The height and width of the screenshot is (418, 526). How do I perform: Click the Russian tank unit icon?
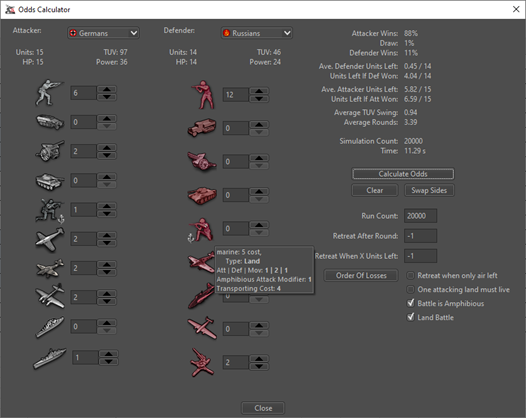[x=202, y=195]
